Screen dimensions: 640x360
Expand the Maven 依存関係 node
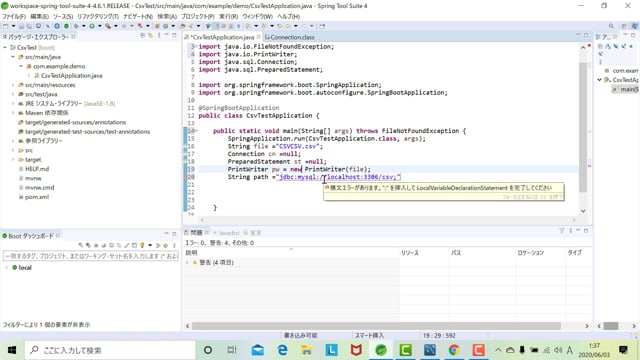13,113
